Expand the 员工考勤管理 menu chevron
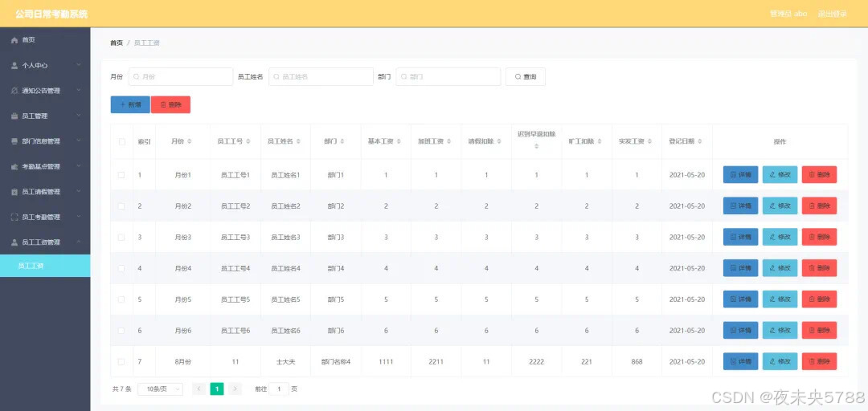 tap(79, 217)
